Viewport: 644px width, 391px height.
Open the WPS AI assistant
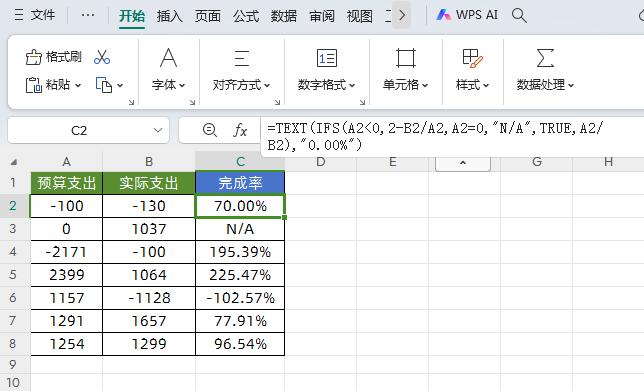tap(467, 15)
